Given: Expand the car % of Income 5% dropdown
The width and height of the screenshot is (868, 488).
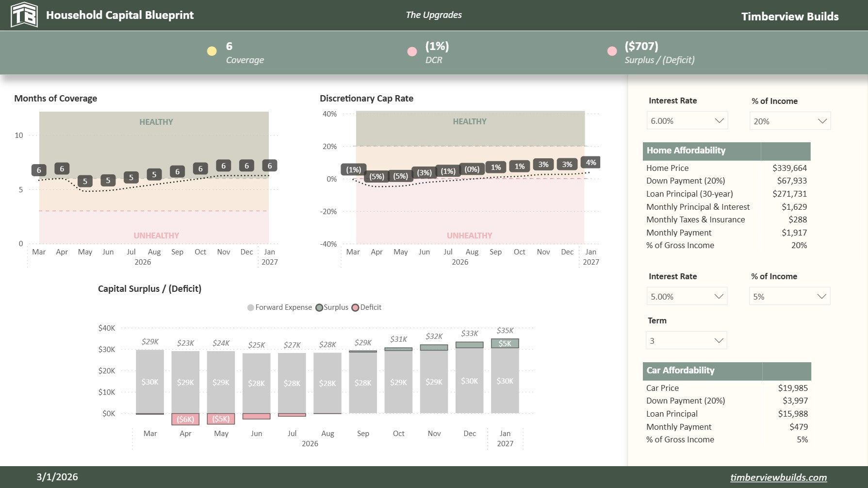Looking at the screenshot, I should (789, 297).
